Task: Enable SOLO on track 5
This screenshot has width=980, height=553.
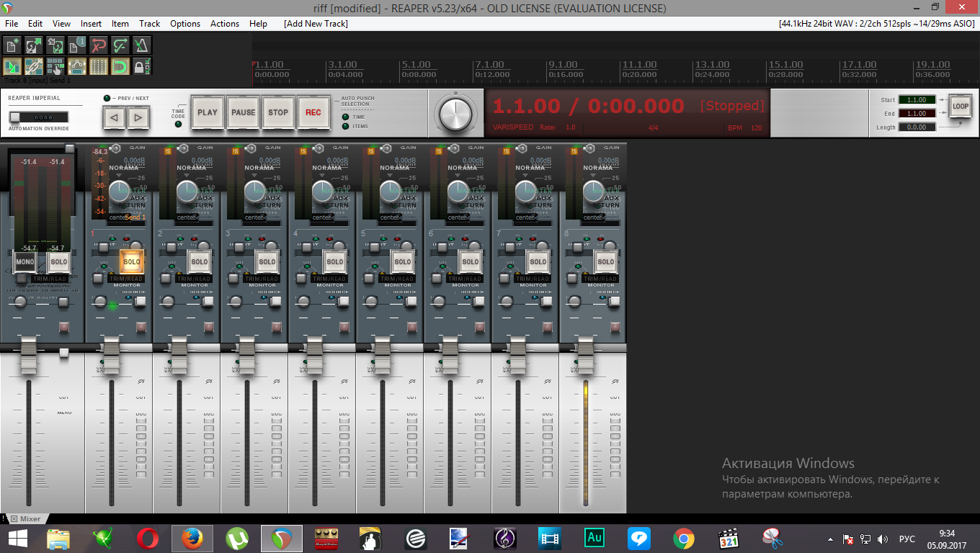Action: (402, 262)
